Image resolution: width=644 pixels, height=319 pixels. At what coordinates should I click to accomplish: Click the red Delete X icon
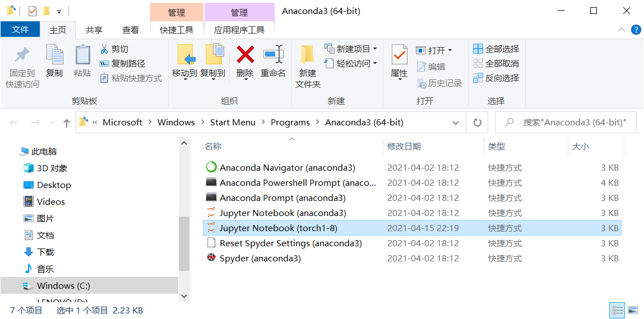coord(245,54)
